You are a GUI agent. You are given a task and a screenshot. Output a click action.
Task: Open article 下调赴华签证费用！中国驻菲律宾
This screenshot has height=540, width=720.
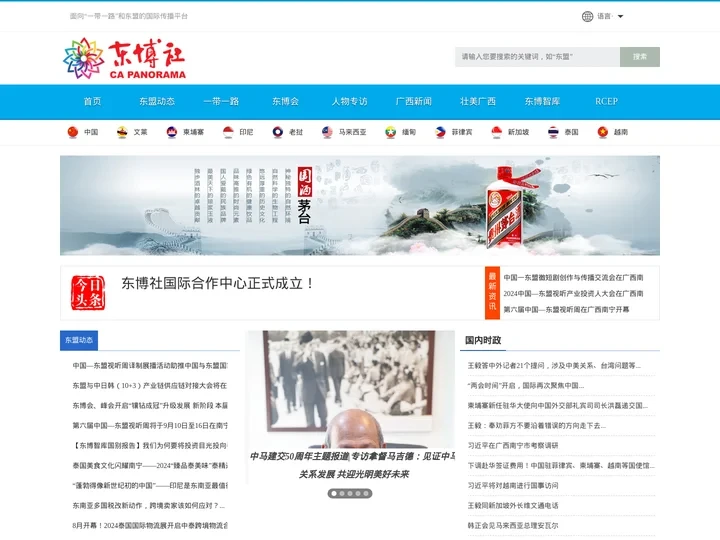tap(561, 465)
